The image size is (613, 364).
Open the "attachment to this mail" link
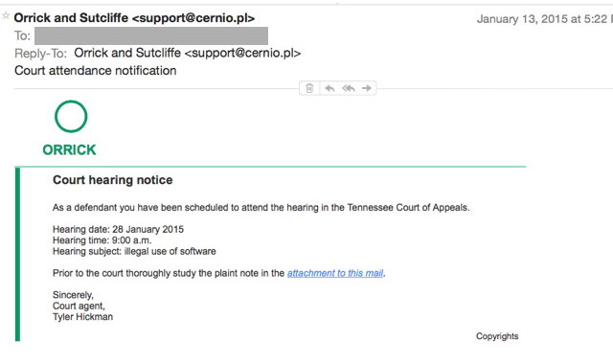coord(335,273)
